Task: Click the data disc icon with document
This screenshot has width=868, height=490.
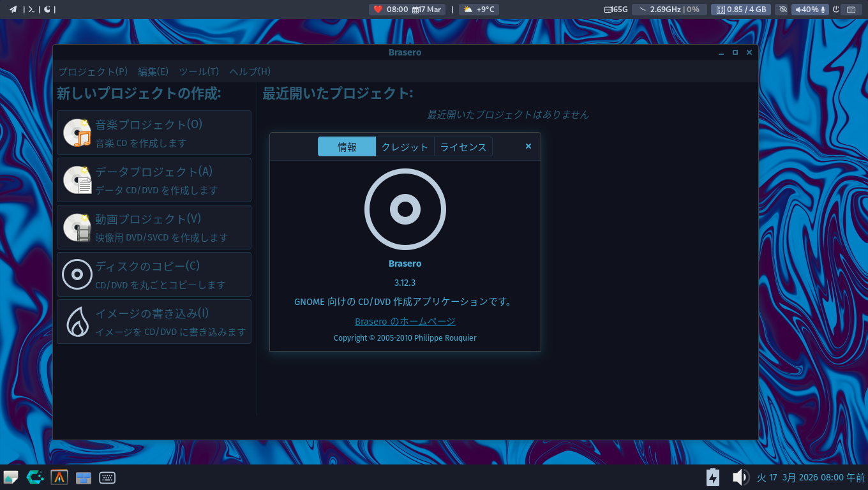Action: [x=77, y=180]
